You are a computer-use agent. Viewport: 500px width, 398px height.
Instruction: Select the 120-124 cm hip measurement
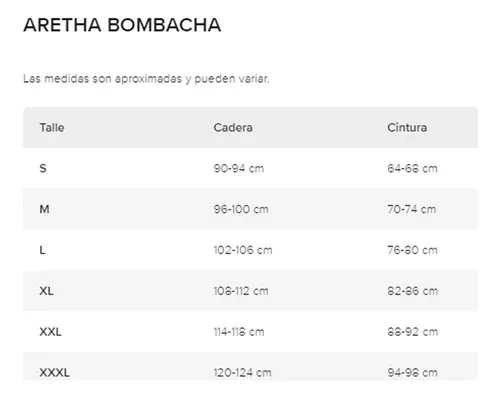click(x=242, y=372)
